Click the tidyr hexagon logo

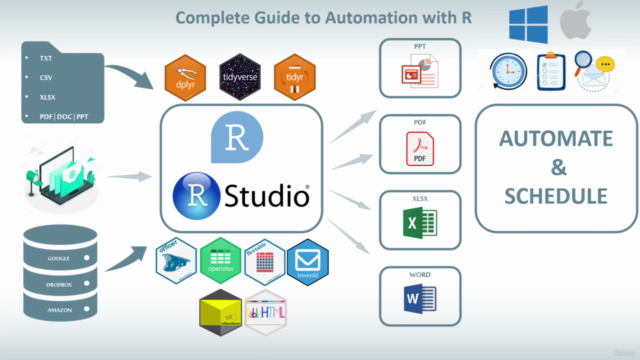tap(295, 77)
